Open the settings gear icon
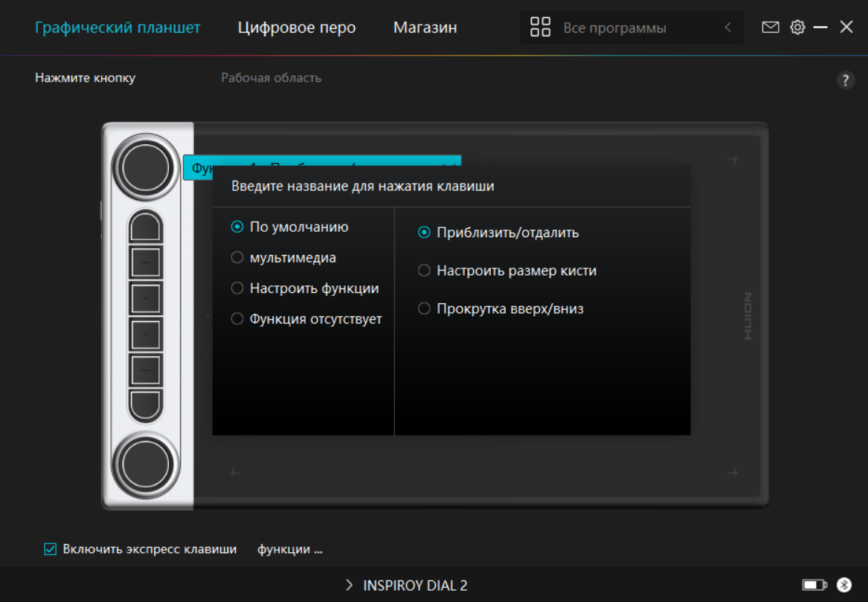 pyautogui.click(x=797, y=27)
